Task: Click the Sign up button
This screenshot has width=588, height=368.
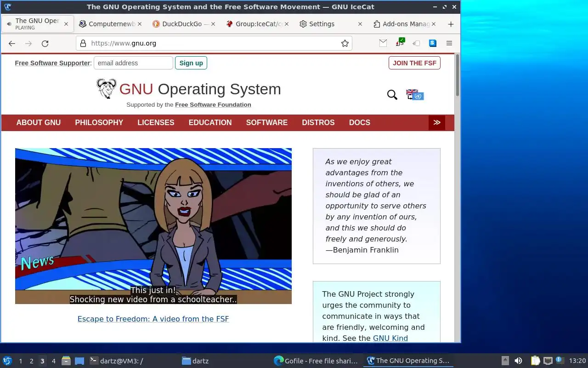Action: coord(191,63)
